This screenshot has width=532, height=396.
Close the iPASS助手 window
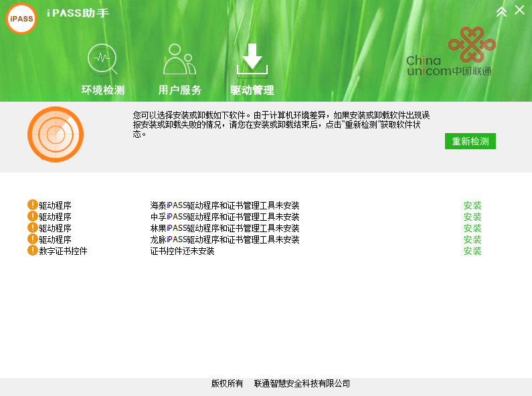[519, 10]
